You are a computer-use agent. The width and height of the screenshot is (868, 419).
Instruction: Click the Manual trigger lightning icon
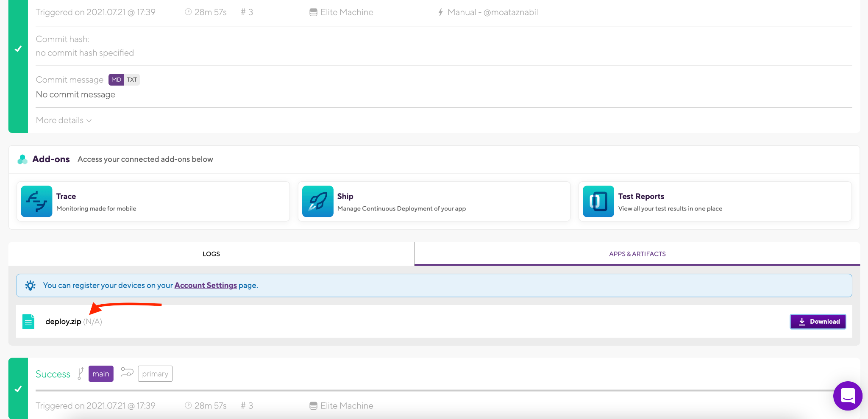click(x=440, y=12)
